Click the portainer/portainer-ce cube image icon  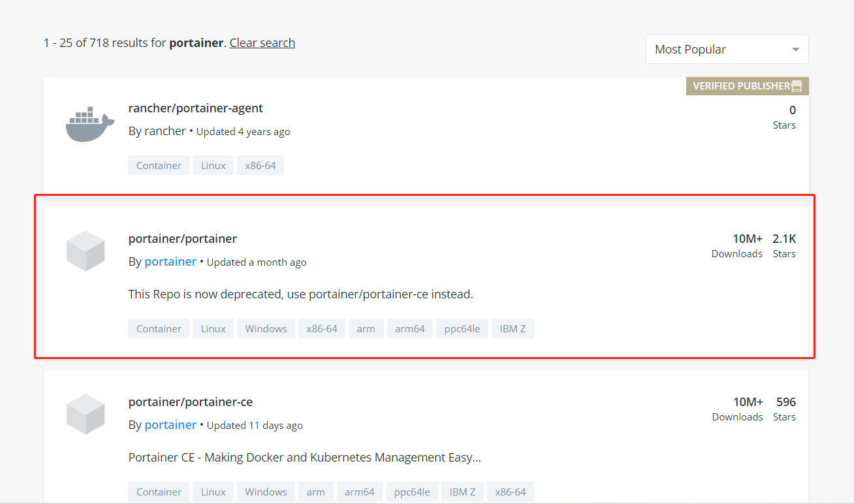[86, 414]
